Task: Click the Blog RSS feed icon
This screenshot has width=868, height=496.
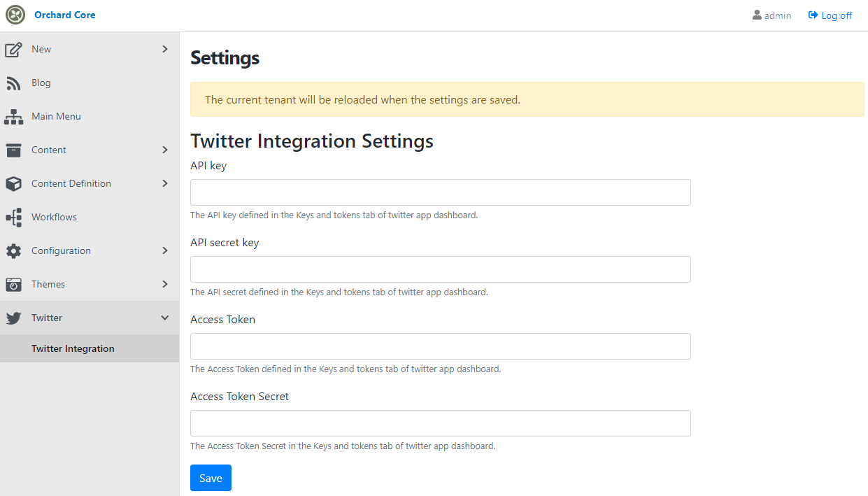Action: 13,83
